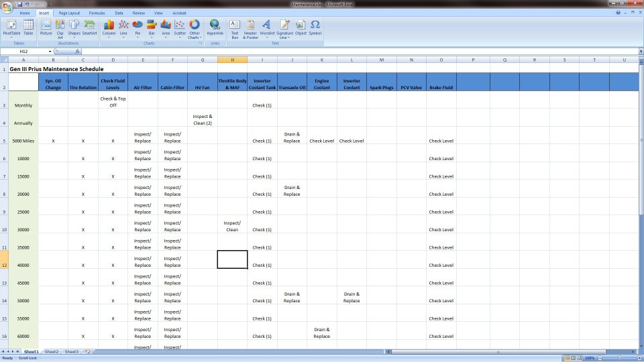Select the 'Check & Top Off' cell
The width and height of the screenshot is (644, 362).
113,100
